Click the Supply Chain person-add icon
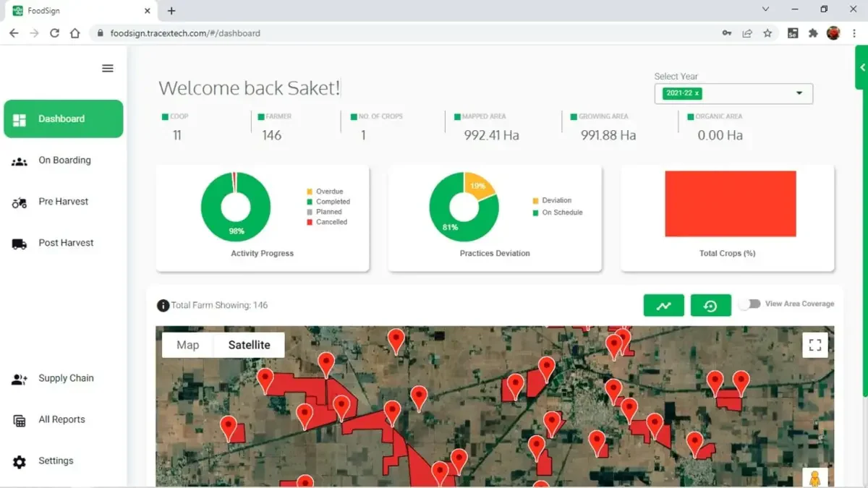The height and width of the screenshot is (488, 868). click(x=20, y=379)
